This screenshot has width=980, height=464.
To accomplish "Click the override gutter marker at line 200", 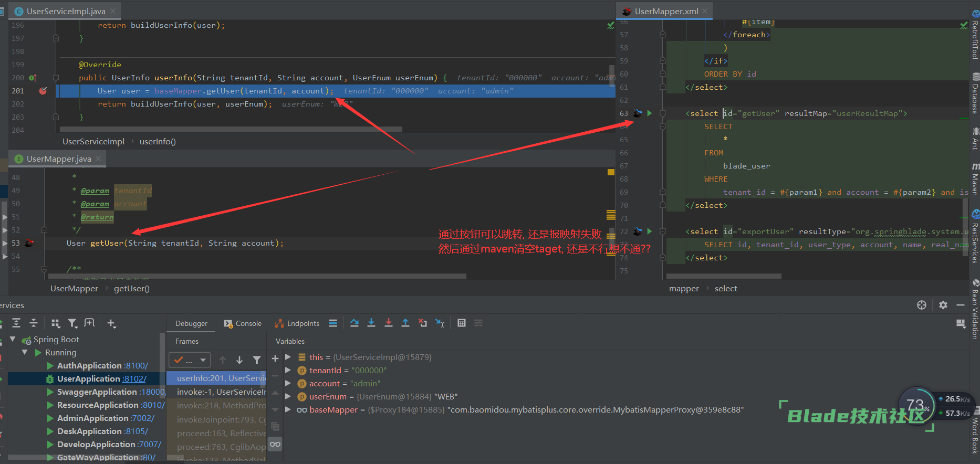I will coord(33,78).
